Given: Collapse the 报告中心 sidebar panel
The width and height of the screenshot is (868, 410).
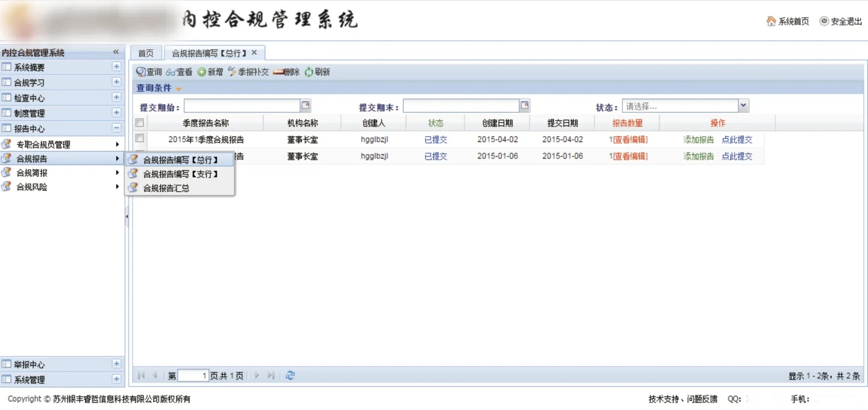Looking at the screenshot, I should [x=116, y=128].
